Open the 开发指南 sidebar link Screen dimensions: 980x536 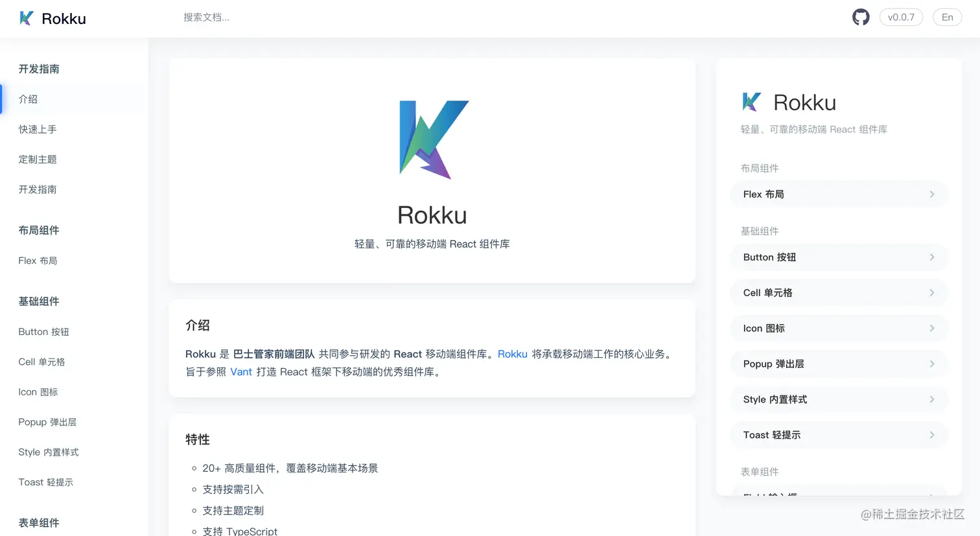(38, 189)
